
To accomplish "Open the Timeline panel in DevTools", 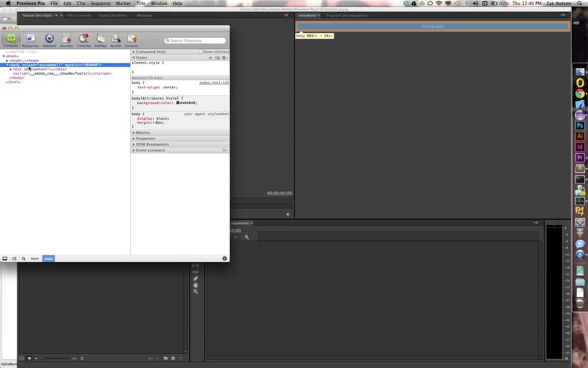I will coord(84,40).
